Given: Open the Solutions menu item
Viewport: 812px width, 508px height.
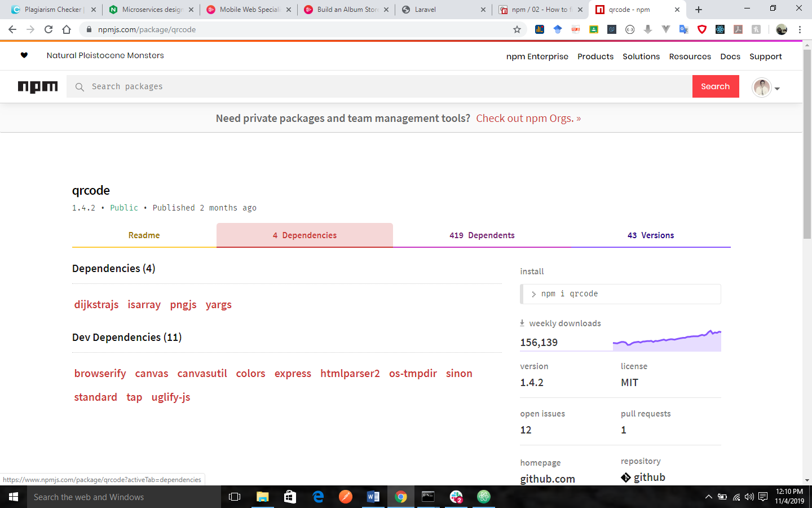Looking at the screenshot, I should pyautogui.click(x=641, y=56).
